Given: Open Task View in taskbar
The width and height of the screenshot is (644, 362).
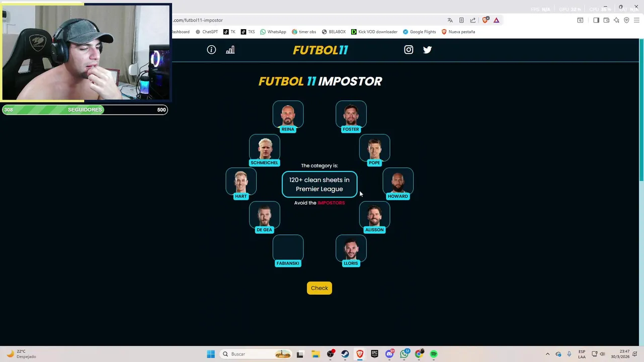Looking at the screenshot, I should [300, 354].
